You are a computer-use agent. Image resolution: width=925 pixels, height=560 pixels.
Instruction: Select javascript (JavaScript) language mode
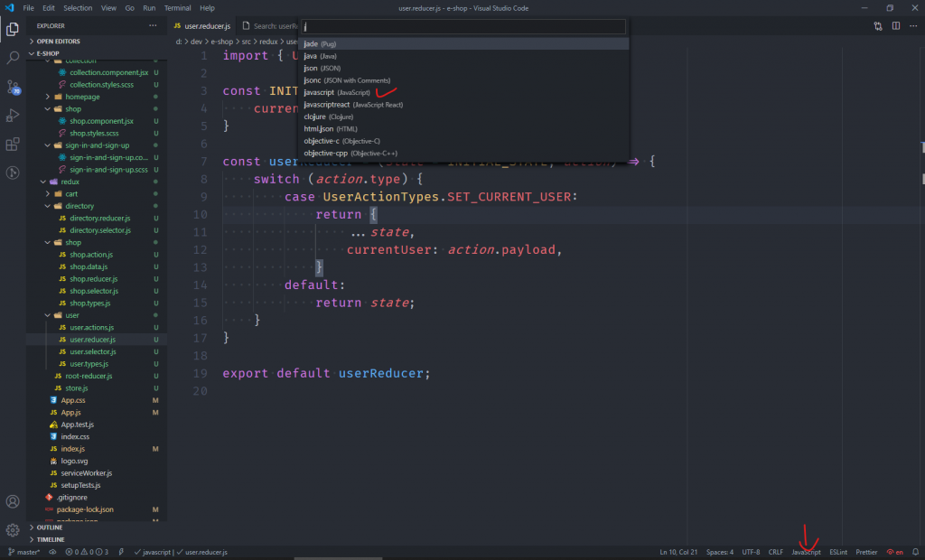(x=463, y=93)
